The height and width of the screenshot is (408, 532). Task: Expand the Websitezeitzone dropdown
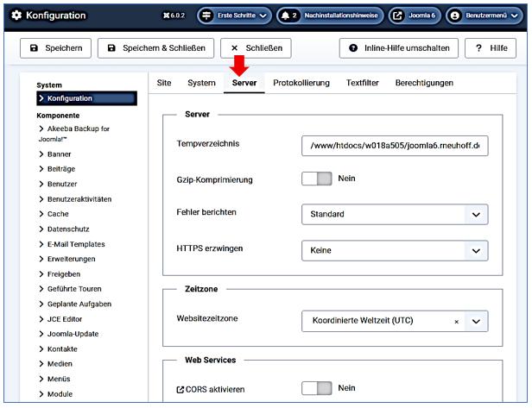[476, 322]
